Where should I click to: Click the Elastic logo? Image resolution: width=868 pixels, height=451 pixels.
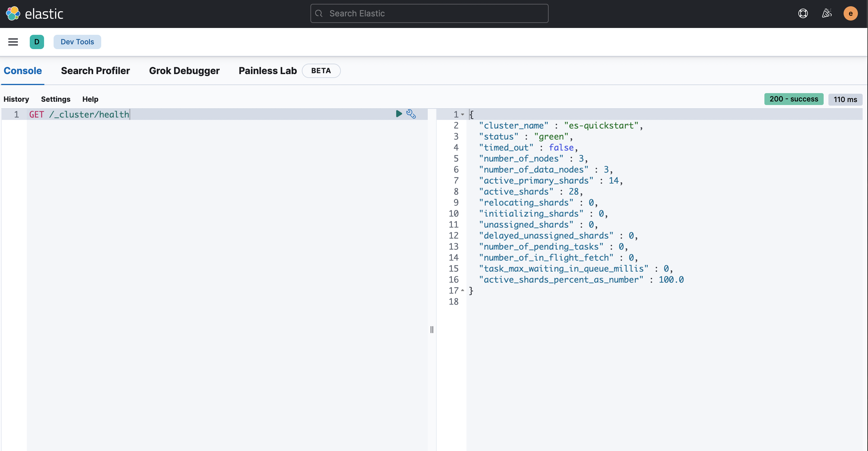point(35,13)
